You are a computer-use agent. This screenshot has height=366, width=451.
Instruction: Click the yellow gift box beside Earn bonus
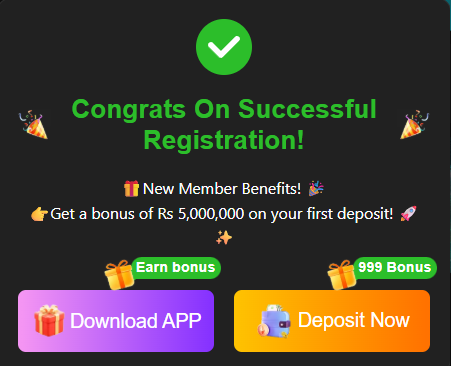119,275
